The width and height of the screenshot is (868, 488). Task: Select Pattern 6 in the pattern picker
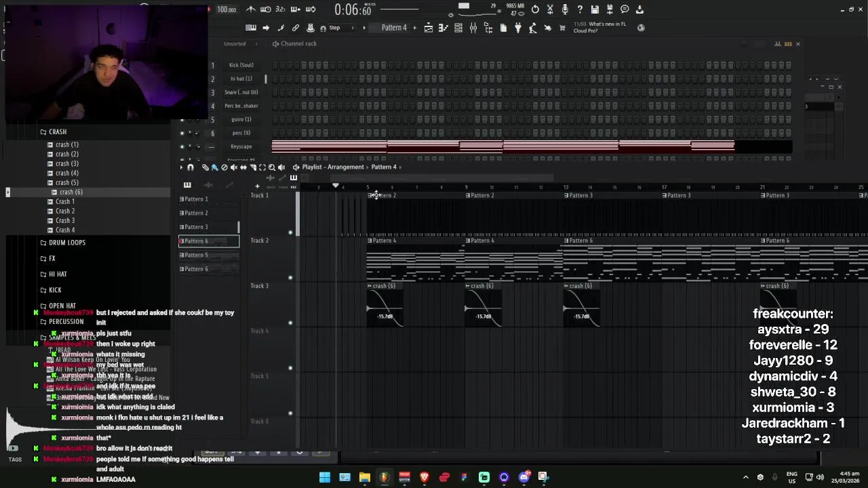(209, 269)
